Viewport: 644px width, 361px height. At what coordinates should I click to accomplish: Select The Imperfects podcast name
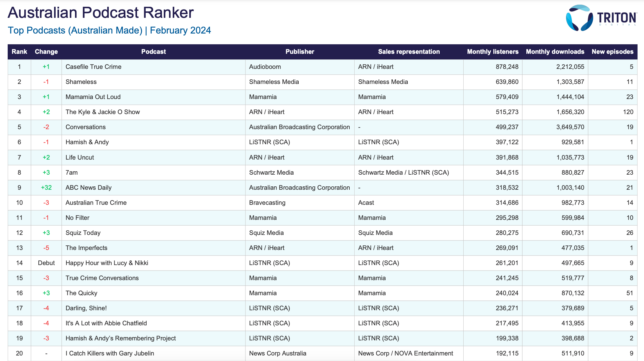[x=86, y=248]
